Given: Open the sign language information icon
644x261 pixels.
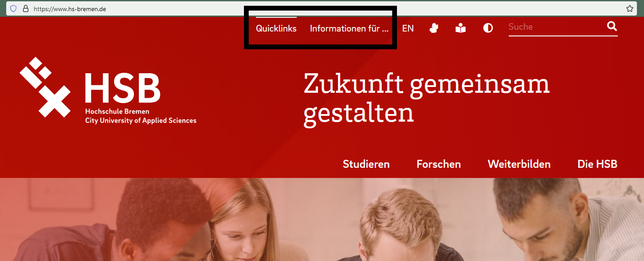Looking at the screenshot, I should pos(434,28).
